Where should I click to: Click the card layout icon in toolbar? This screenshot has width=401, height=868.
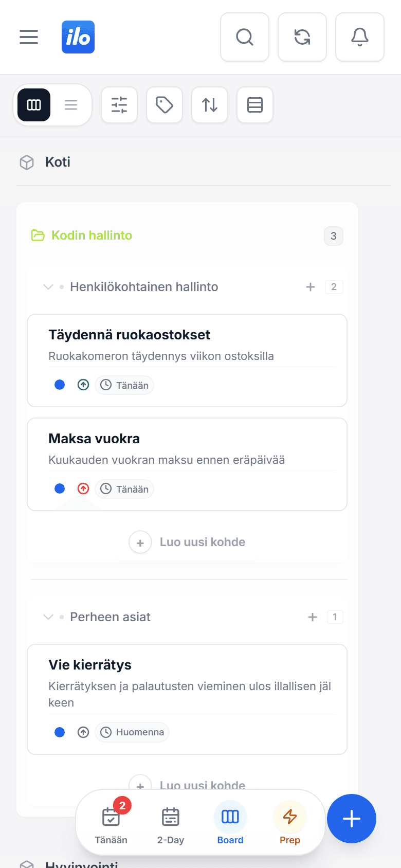pyautogui.click(x=255, y=105)
